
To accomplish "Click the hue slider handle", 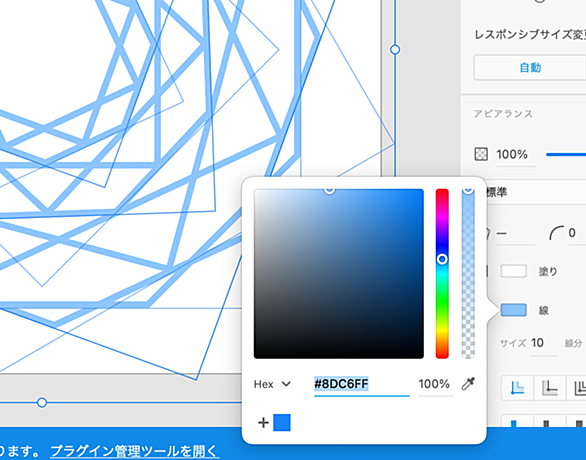I will pos(442,259).
